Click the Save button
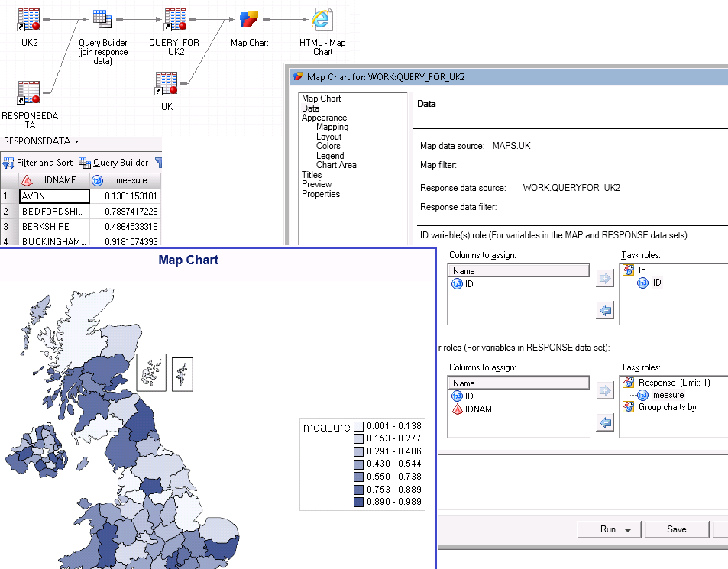The image size is (728, 569). click(x=677, y=529)
